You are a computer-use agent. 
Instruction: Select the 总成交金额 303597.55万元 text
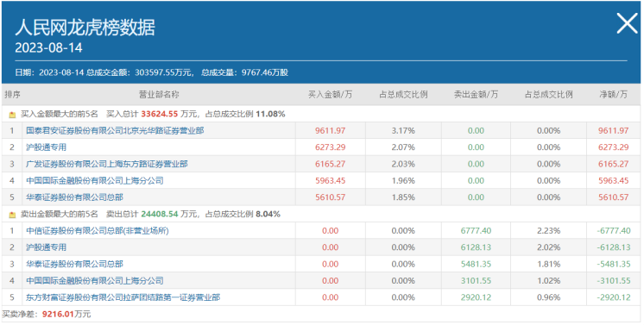pyautogui.click(x=139, y=72)
